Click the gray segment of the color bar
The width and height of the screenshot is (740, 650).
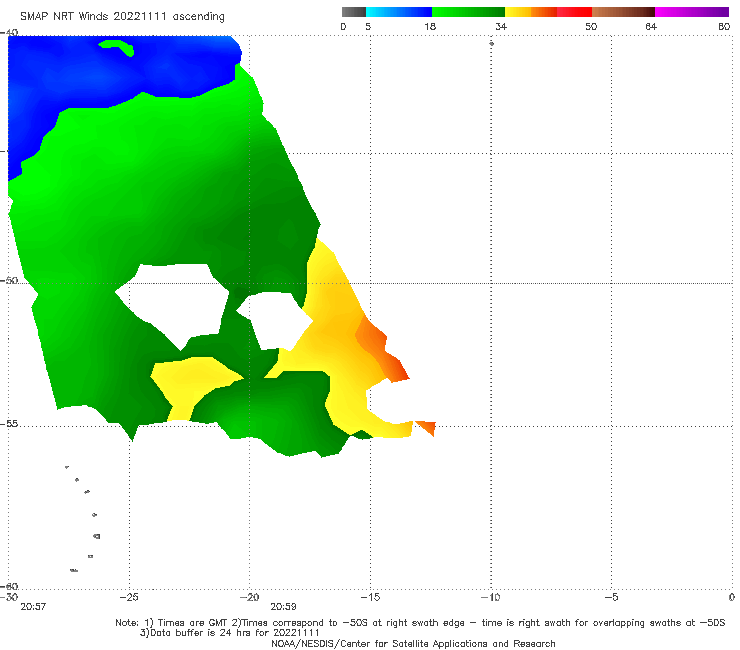(x=354, y=12)
